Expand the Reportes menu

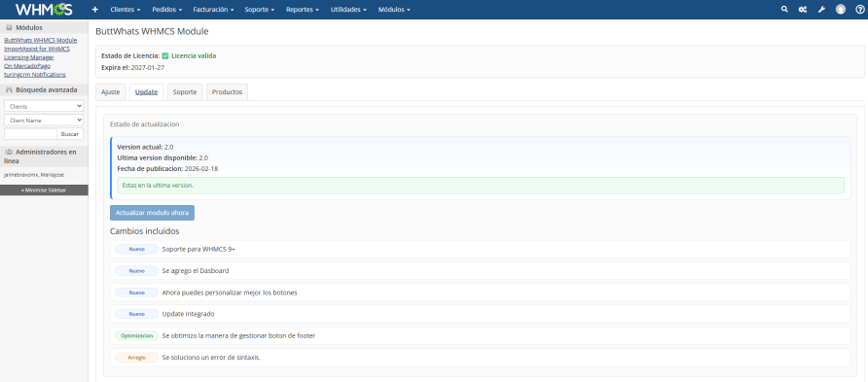(x=303, y=10)
